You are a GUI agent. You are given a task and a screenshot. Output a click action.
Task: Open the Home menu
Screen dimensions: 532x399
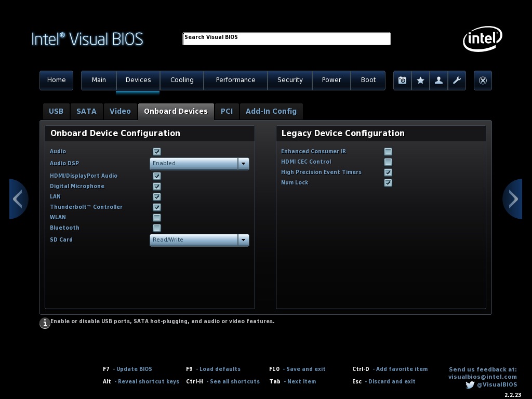(x=56, y=81)
